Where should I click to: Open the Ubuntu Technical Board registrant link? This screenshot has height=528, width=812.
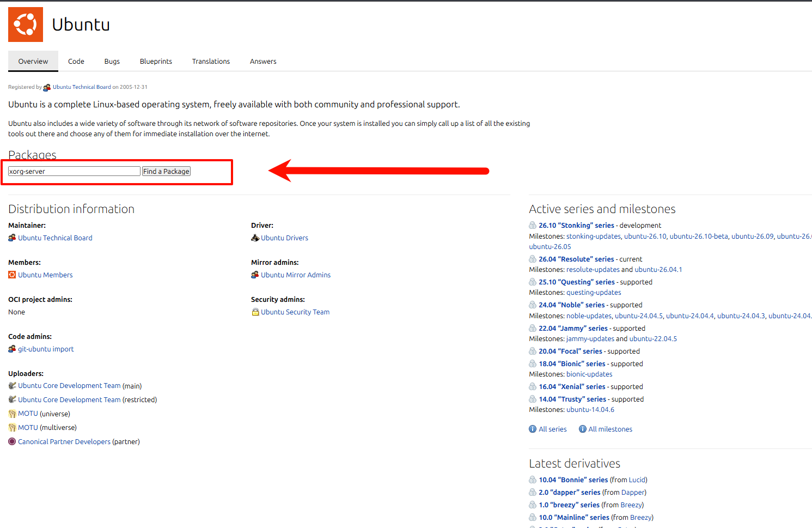[82, 87]
